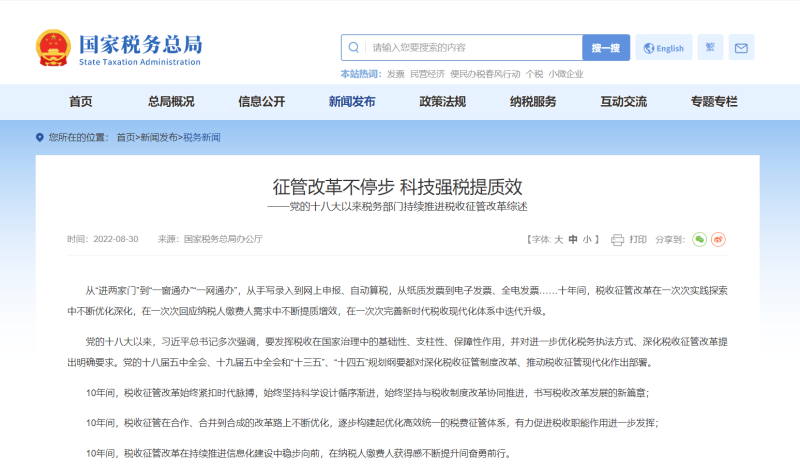The image size is (800, 468).
Task: Switch to traditional Chinese with 繁 button
Action: coord(710,47)
